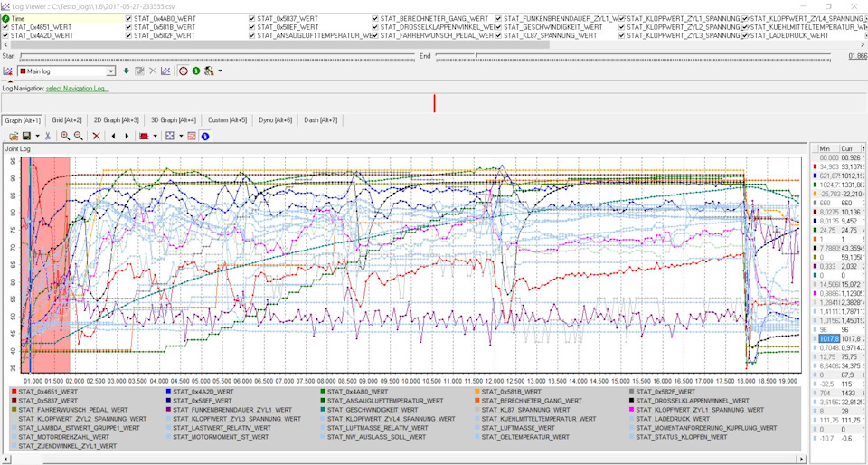Image resolution: width=868 pixels, height=465 pixels.
Task: Click the zoom in magnifier icon
Action: (65, 136)
